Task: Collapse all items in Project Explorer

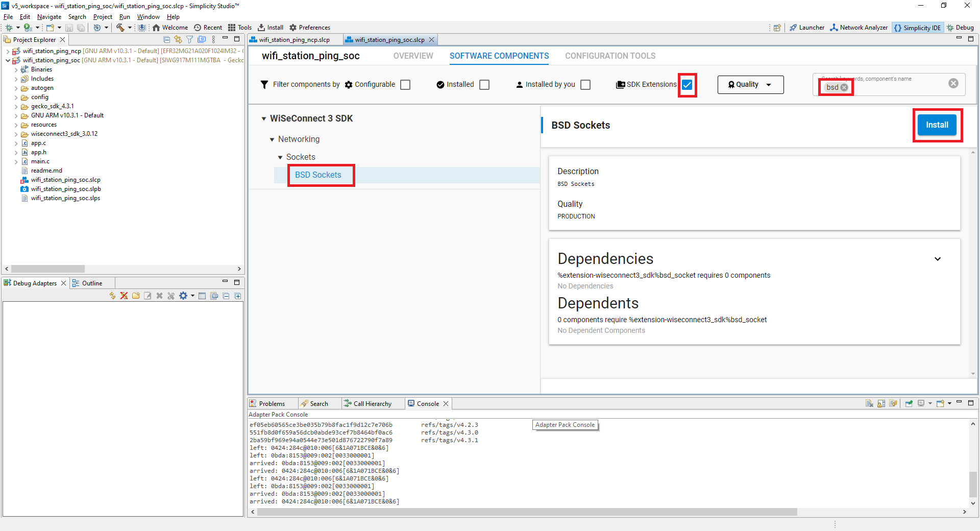Action: 166,39
